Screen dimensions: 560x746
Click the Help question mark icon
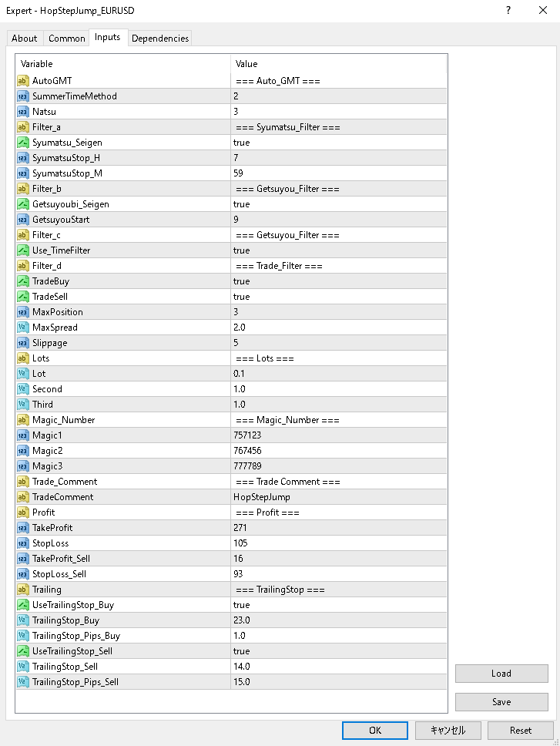(x=508, y=11)
